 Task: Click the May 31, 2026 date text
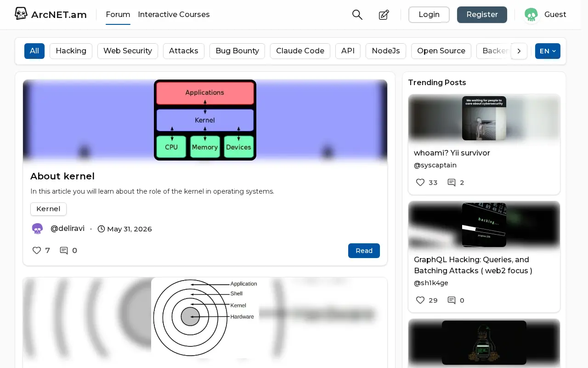point(130,229)
